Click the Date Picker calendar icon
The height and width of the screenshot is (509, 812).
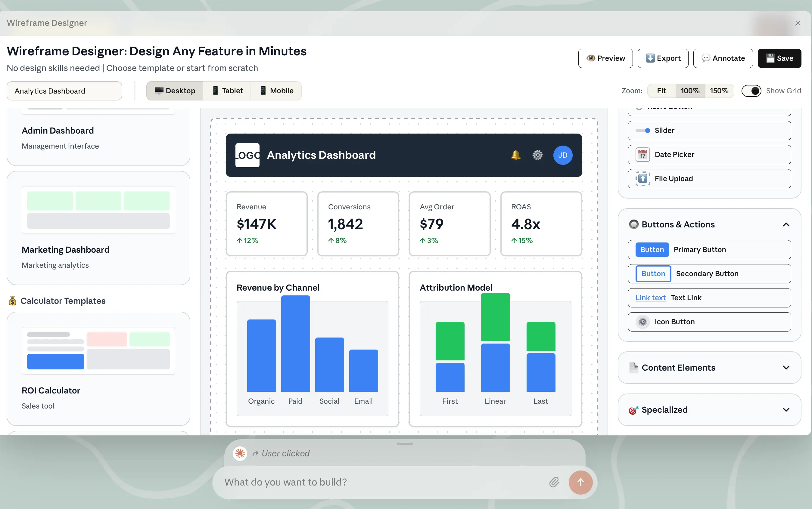(642, 155)
